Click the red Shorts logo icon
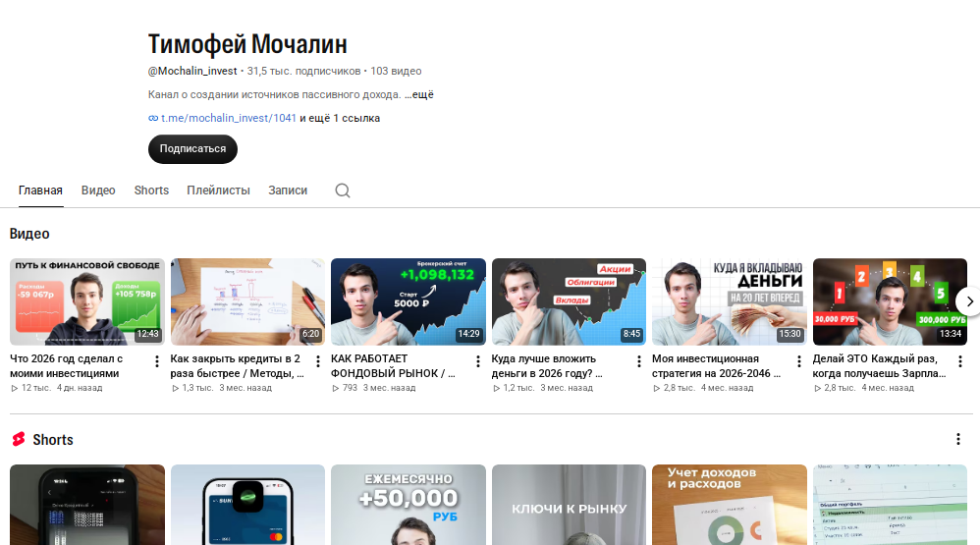Image resolution: width=980 pixels, height=545 pixels. (19, 439)
